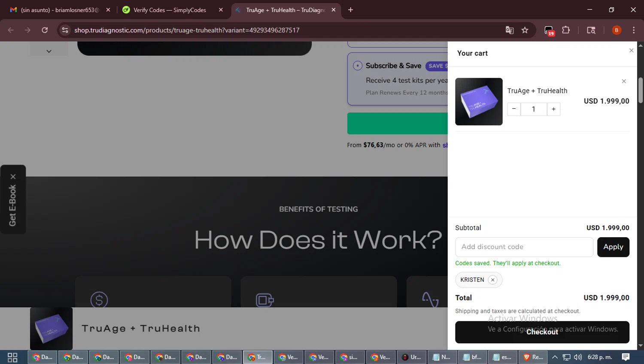Viewport: 644px width, 364px height.
Task: Select the TruAge + TruHealth browser tab
Action: coord(286,10)
